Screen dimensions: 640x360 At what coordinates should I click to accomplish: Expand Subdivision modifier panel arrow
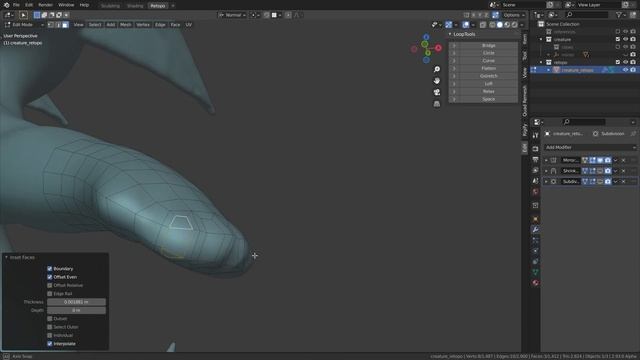point(546,182)
